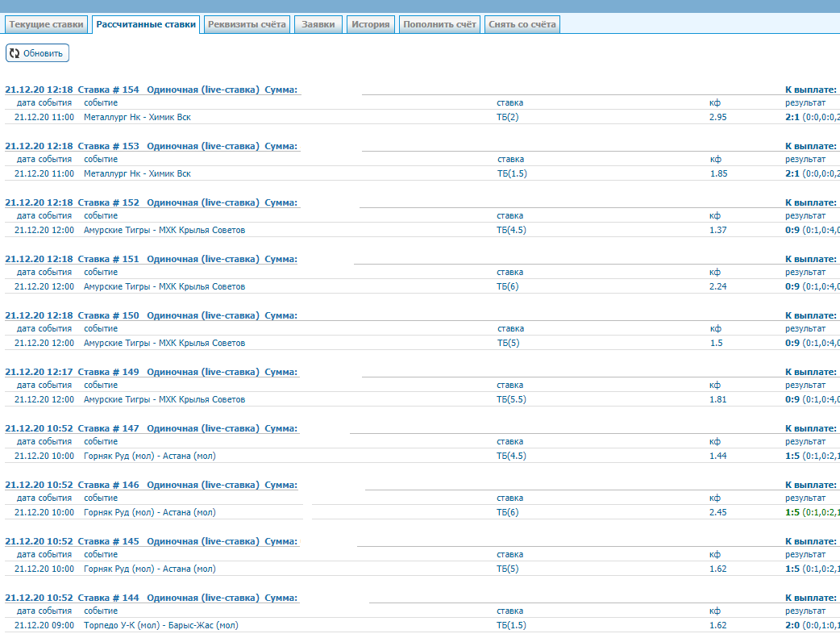Open the Текущие ставки tab
840x638 pixels.
46,24
